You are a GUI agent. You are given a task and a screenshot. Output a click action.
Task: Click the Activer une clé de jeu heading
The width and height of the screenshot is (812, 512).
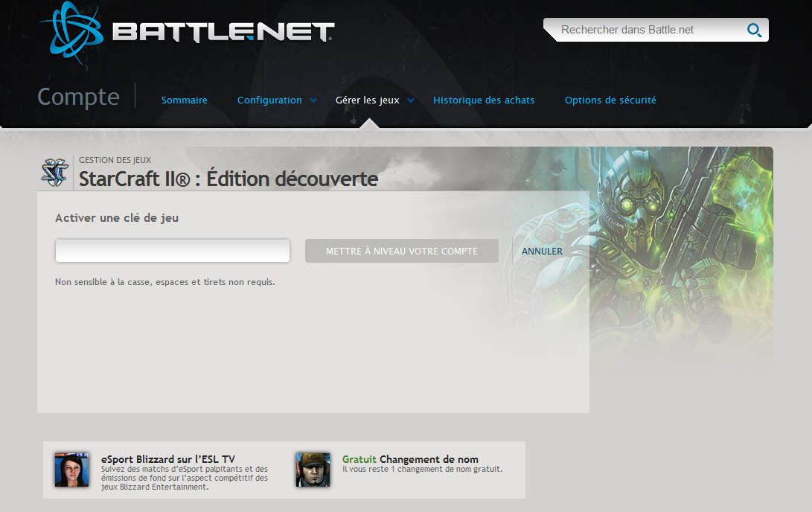[117, 218]
